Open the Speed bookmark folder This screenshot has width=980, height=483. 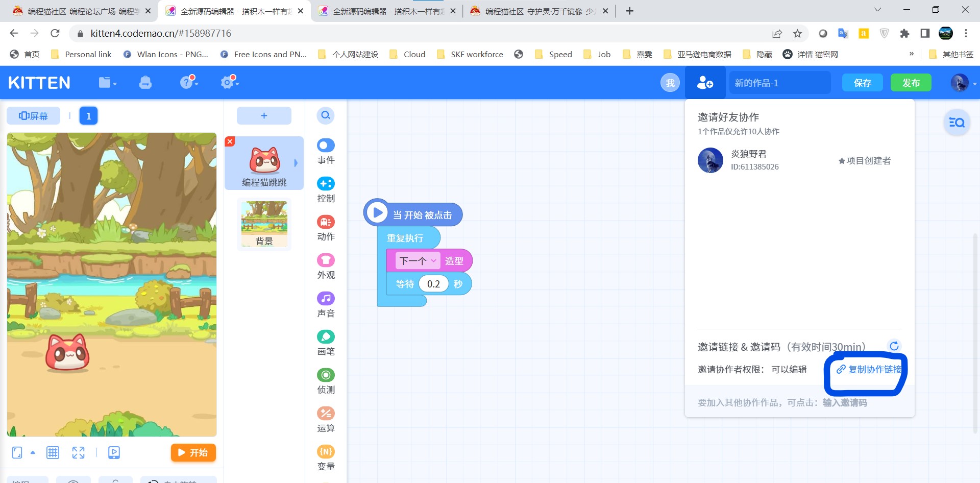click(553, 54)
